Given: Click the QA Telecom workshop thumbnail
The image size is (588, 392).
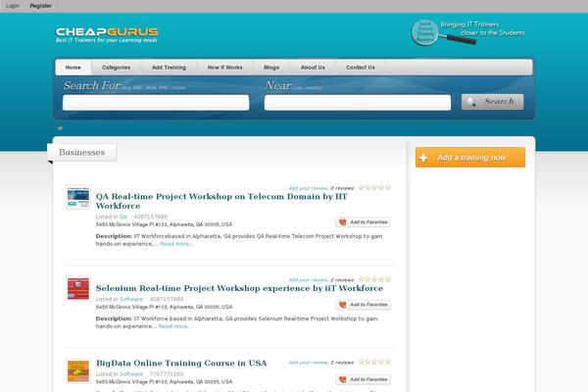Looking at the screenshot, I should (x=78, y=197).
